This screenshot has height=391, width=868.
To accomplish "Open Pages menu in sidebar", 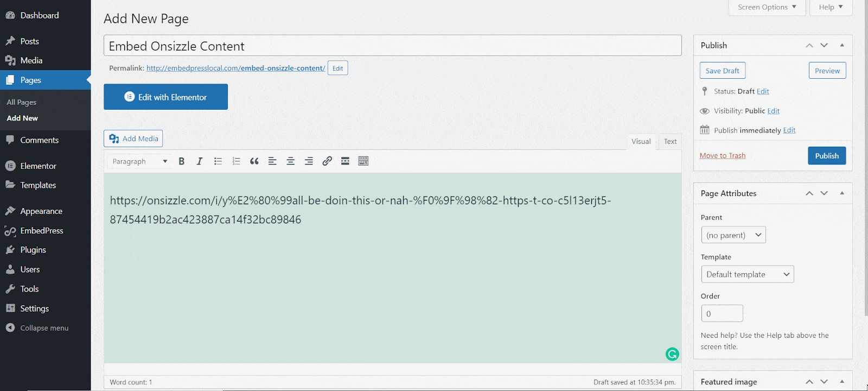I will click(46, 80).
